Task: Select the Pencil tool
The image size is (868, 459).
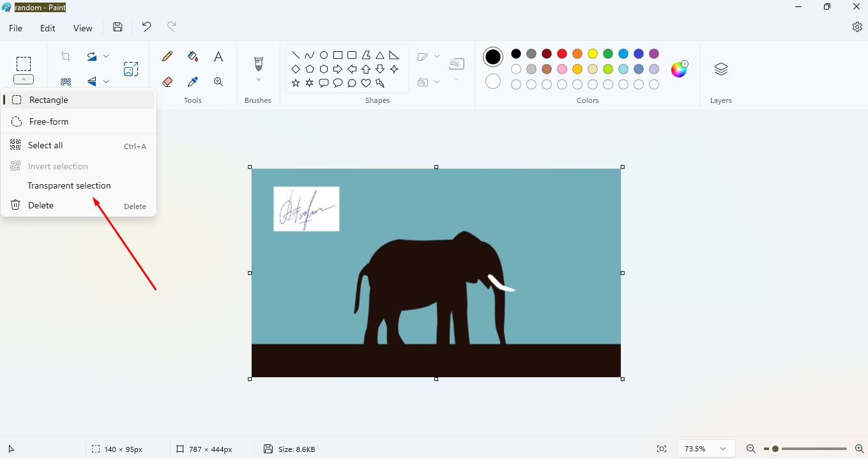Action: pyautogui.click(x=167, y=56)
